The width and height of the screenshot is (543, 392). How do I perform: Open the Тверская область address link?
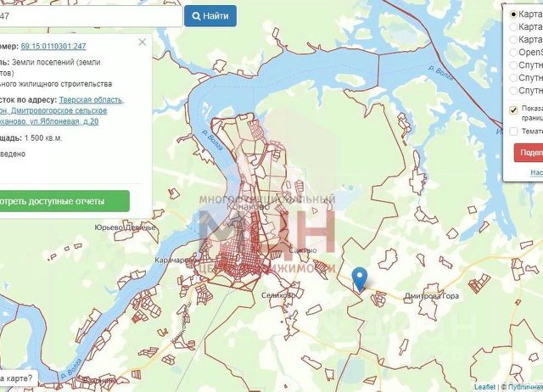point(91,100)
